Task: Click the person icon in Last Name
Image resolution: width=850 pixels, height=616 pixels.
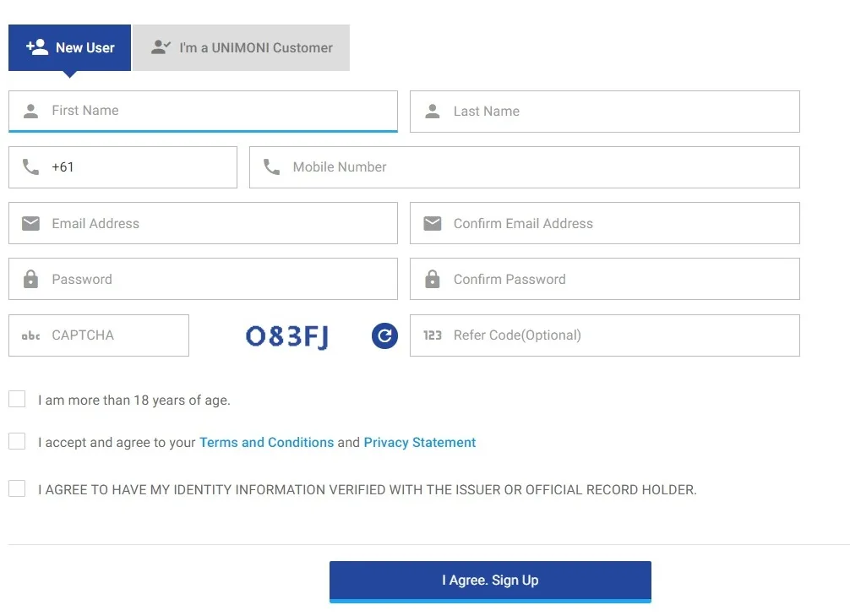Action: (x=433, y=112)
